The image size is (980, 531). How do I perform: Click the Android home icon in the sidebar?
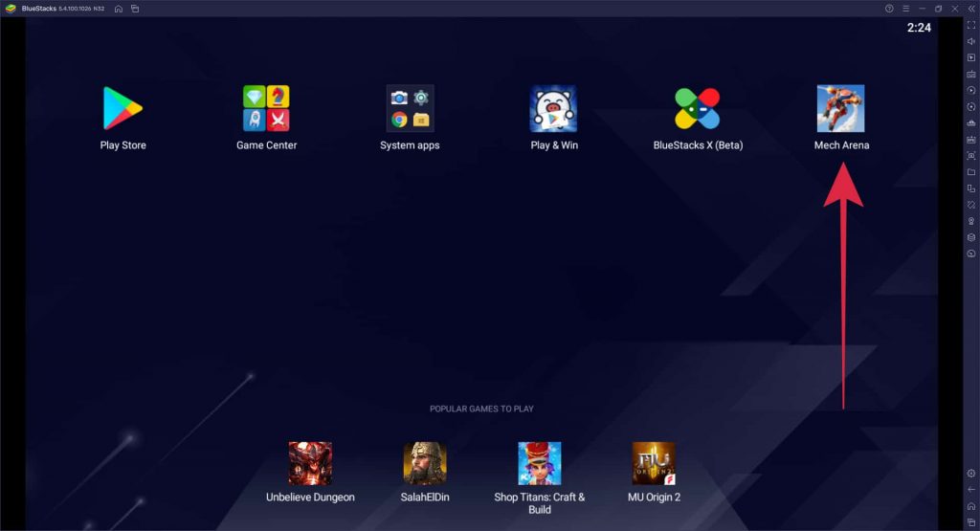(971, 506)
